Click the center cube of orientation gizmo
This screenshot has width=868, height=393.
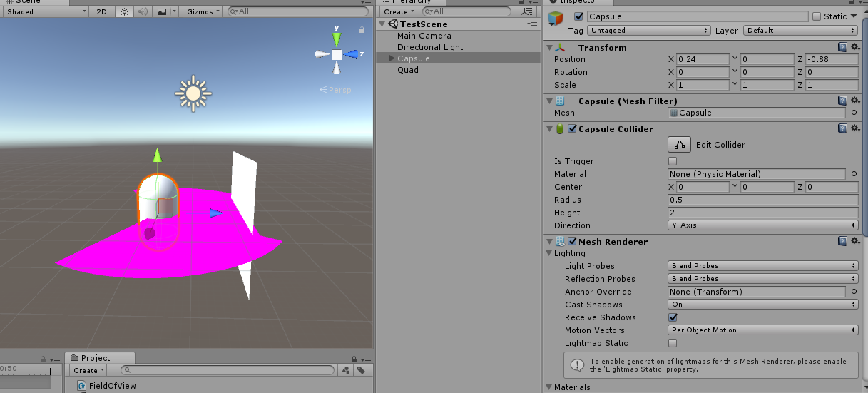click(337, 55)
